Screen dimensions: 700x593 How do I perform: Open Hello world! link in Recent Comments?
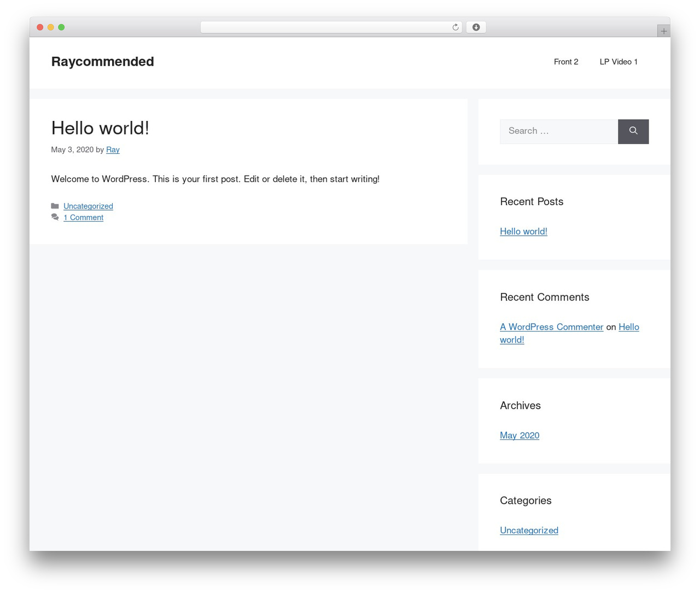[569, 333]
